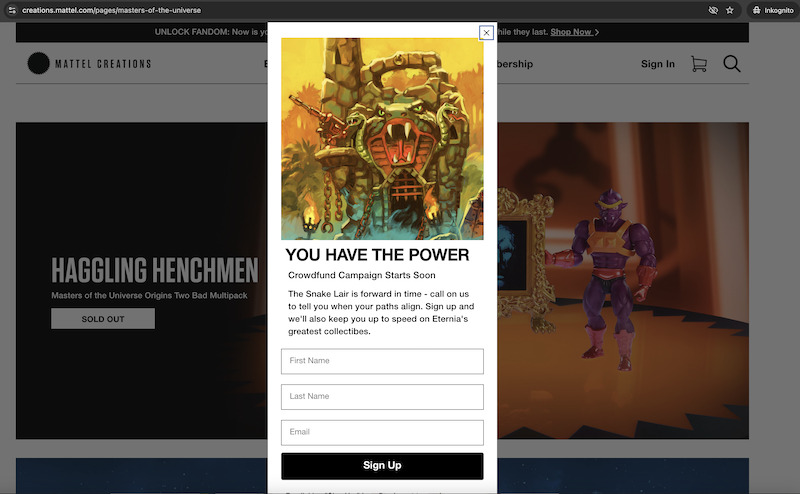Click the You Have The Power heading
Viewport: 800px width, 494px height.
click(x=377, y=255)
